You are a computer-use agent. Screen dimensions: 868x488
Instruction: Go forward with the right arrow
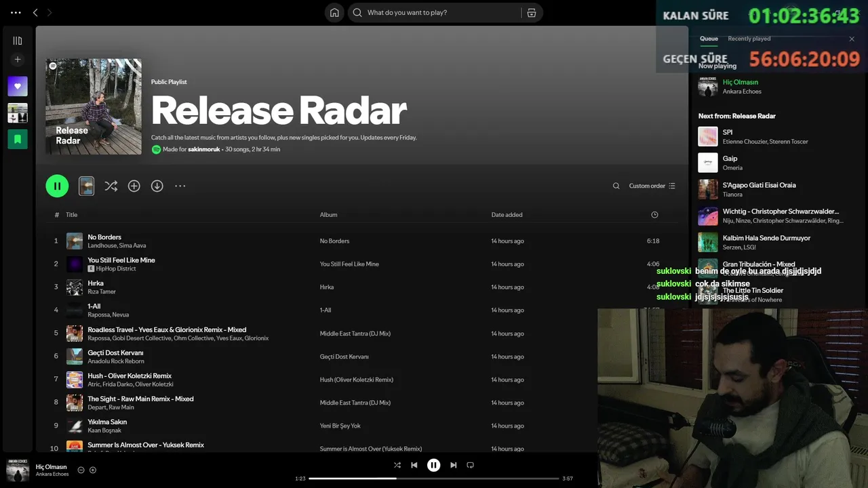point(50,12)
